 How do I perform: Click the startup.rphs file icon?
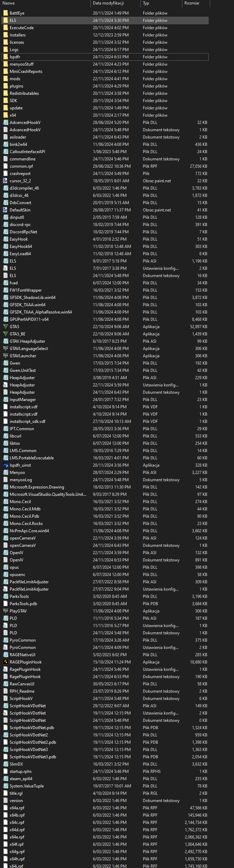coord(5,771)
